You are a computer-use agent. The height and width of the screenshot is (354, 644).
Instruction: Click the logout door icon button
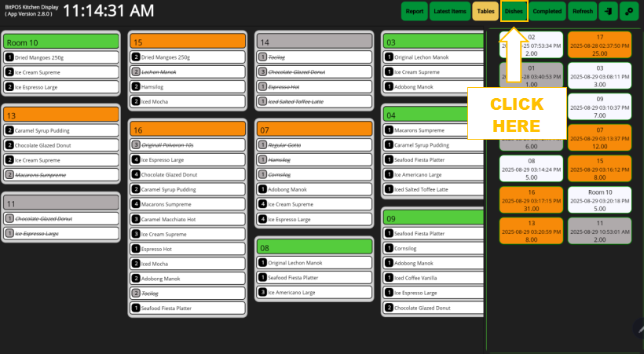click(x=608, y=12)
